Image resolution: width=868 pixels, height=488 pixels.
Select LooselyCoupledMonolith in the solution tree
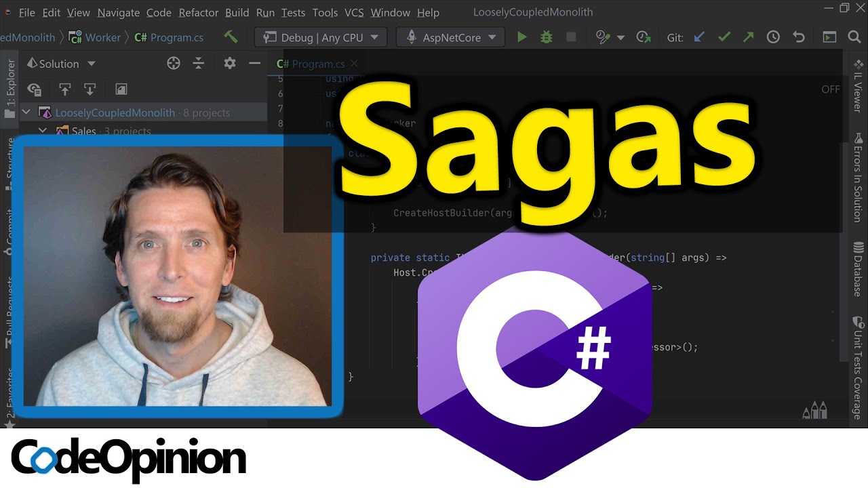coord(115,113)
